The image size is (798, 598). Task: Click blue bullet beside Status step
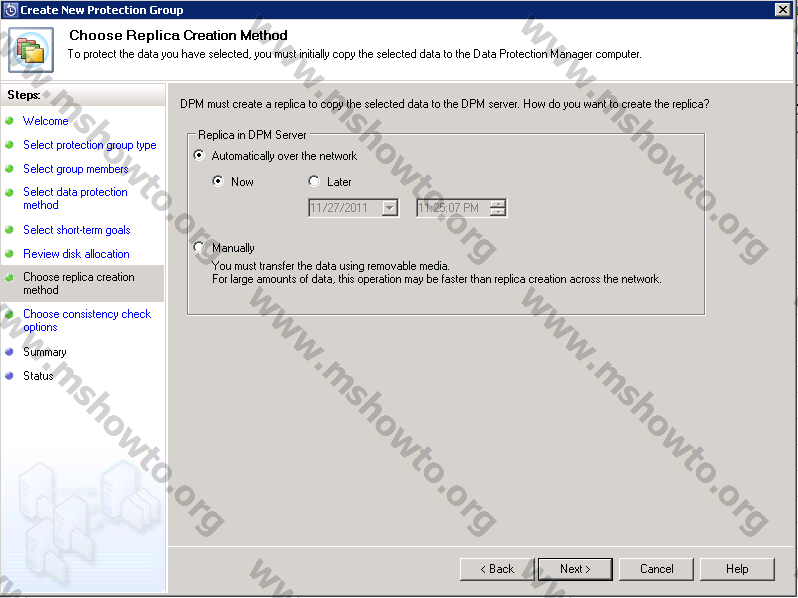click(x=10, y=376)
